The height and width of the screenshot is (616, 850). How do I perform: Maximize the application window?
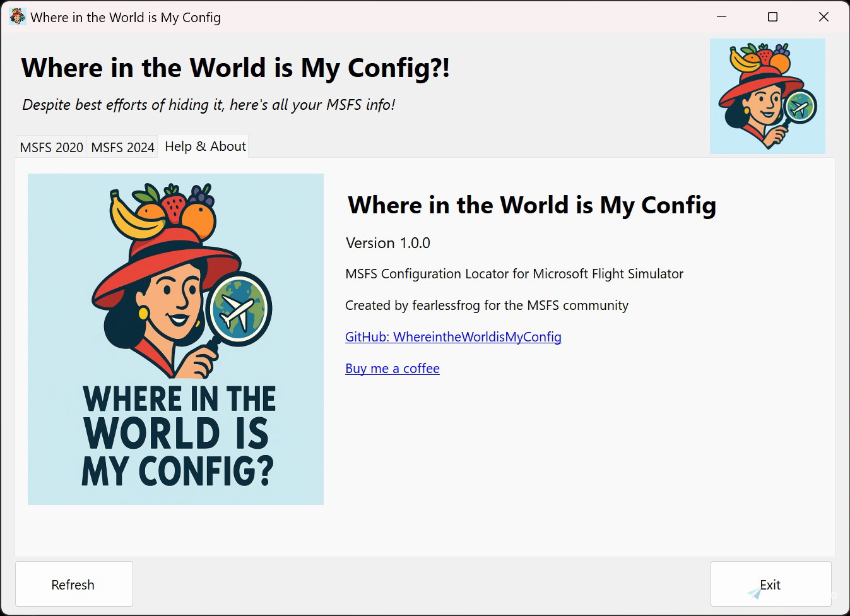point(772,17)
